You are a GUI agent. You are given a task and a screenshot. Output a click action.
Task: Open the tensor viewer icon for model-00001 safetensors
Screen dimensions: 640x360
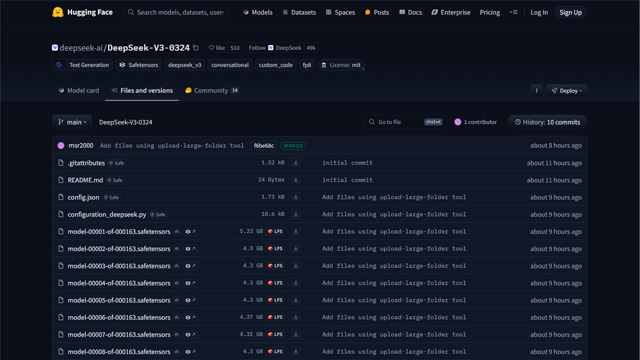click(190, 231)
